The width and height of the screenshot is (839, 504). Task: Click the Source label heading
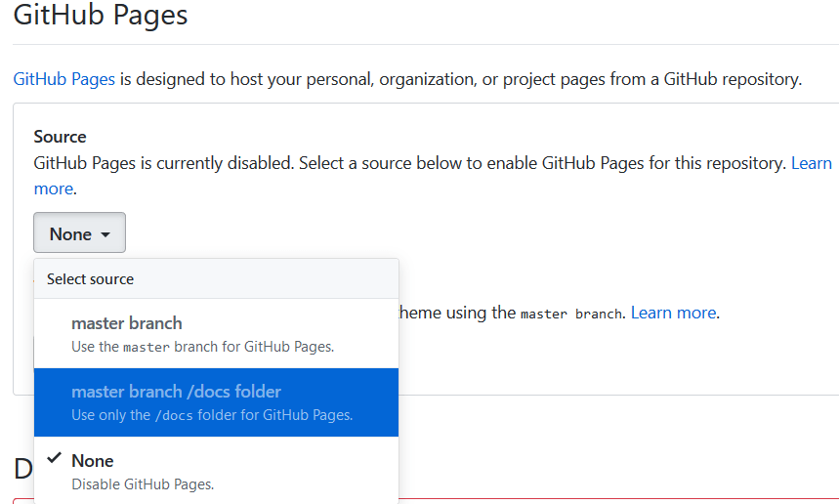60,137
